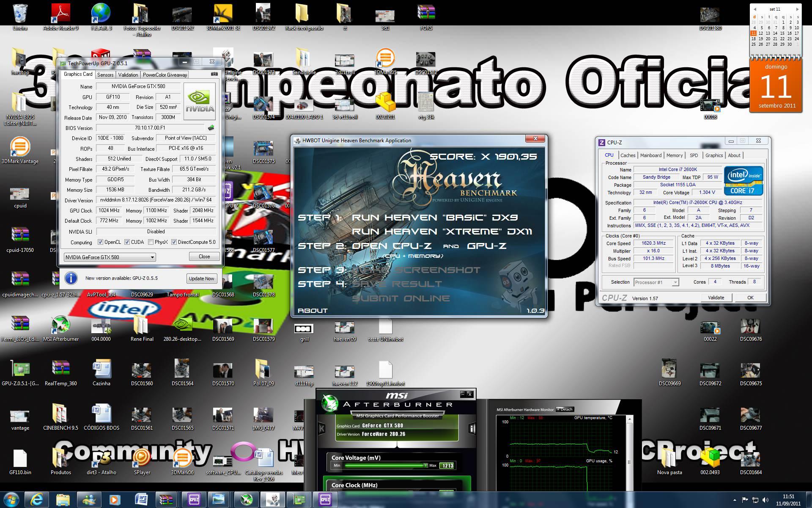Open the F.E.A.R. 3 desktop shortcut

[101, 17]
